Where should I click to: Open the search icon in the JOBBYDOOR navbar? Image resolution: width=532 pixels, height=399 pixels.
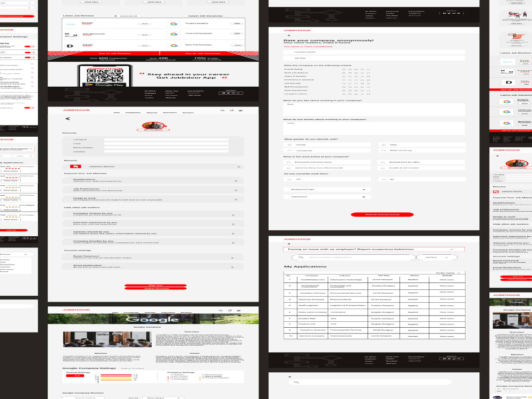pos(223,111)
